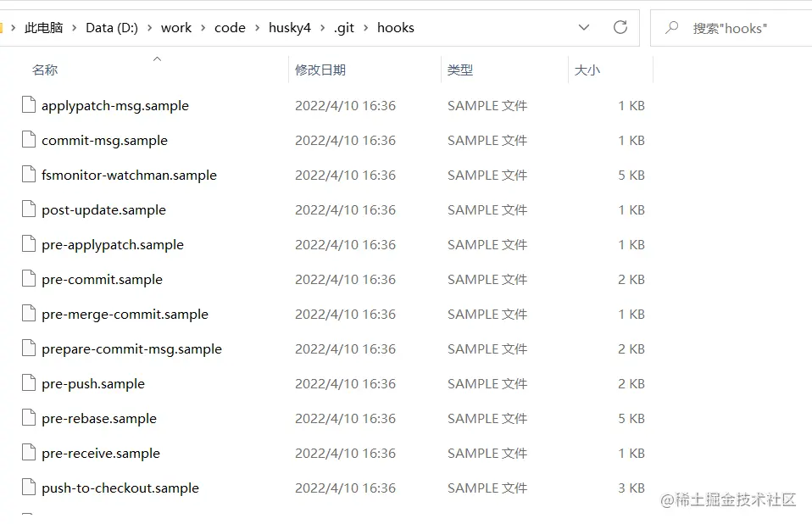Select file name applypatch-msg.sample

click(115, 106)
